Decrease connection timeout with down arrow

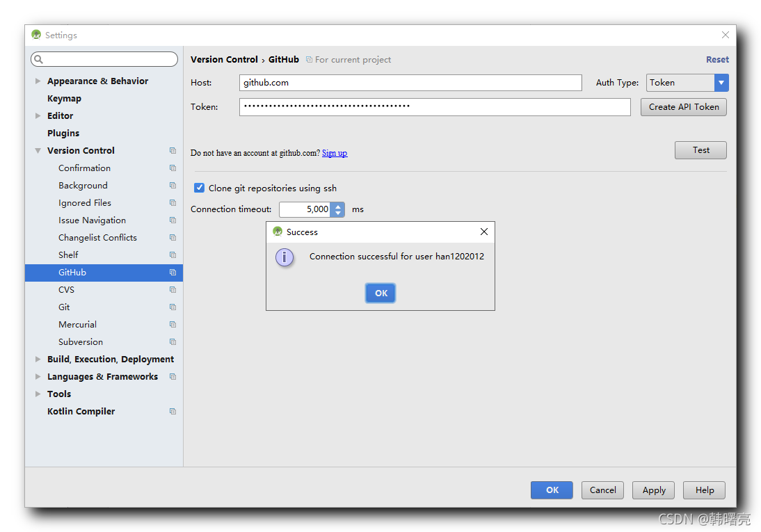(x=338, y=213)
